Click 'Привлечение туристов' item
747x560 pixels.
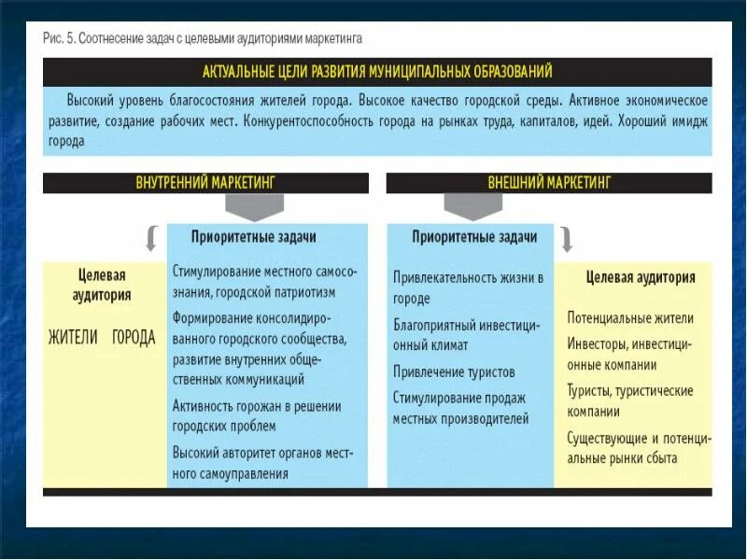tap(454, 371)
